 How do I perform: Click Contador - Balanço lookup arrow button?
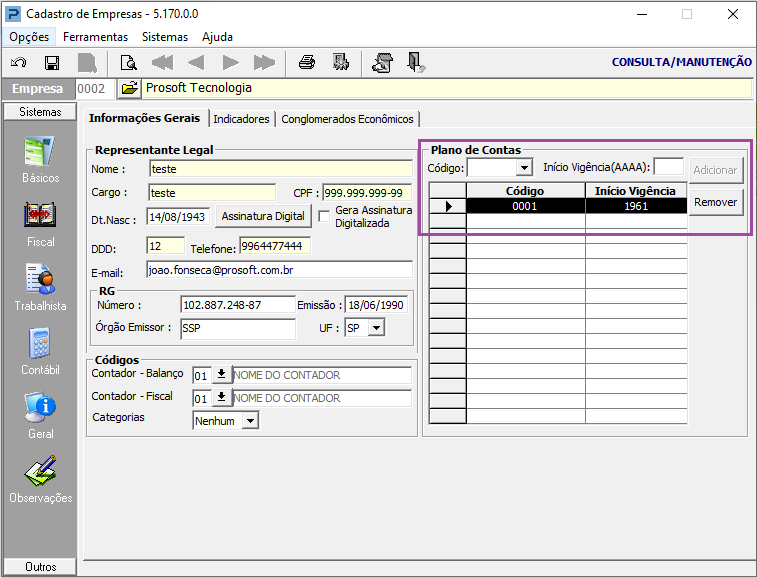point(222,375)
